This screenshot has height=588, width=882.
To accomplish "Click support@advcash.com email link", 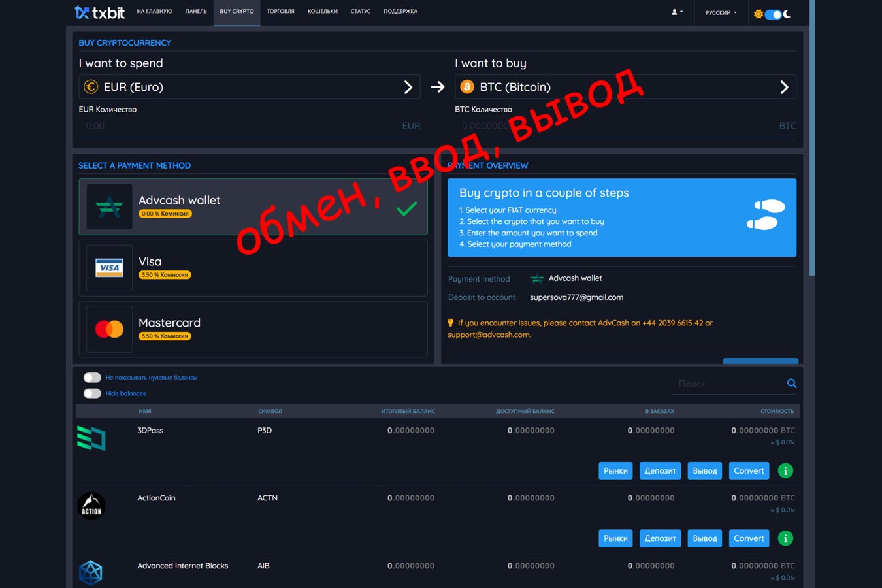I will coord(489,335).
